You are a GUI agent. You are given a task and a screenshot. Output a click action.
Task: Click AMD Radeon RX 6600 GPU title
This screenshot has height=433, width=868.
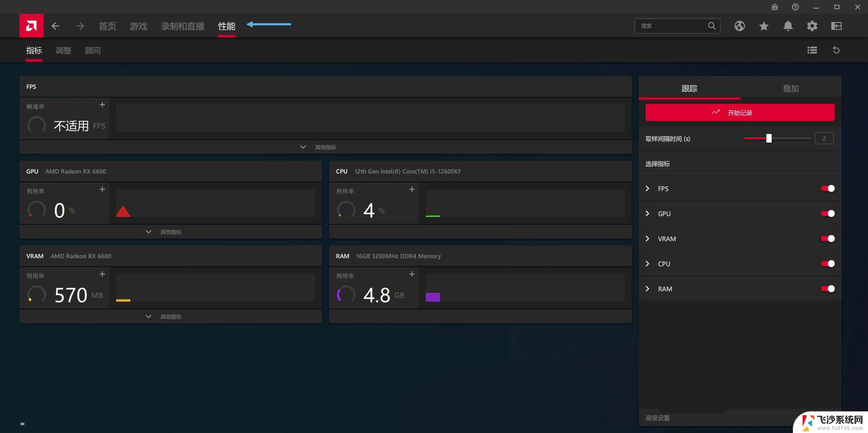76,171
